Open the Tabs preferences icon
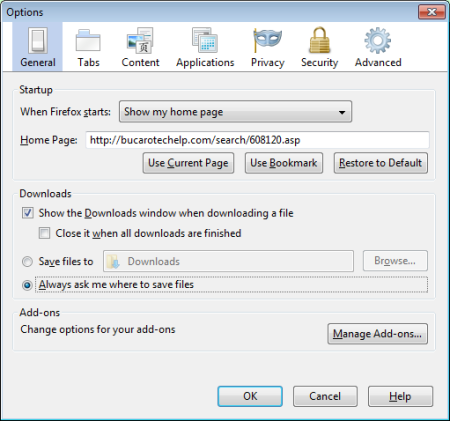This screenshot has width=450, height=421. click(x=88, y=41)
